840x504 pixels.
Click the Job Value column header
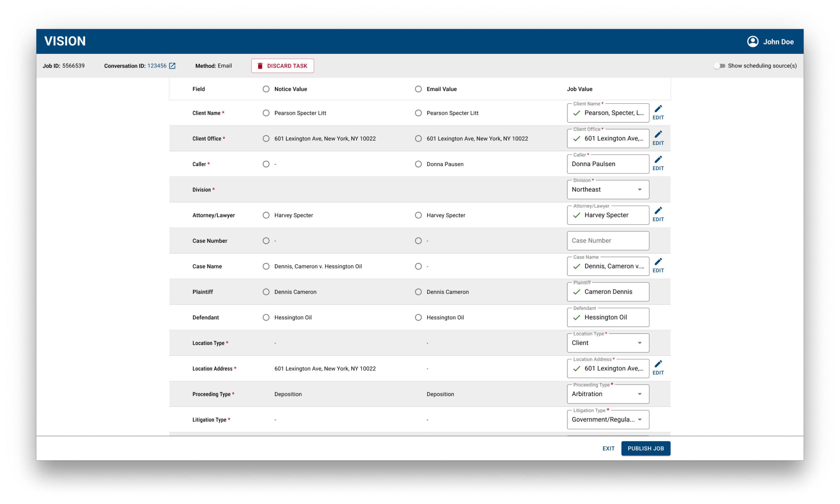(579, 89)
